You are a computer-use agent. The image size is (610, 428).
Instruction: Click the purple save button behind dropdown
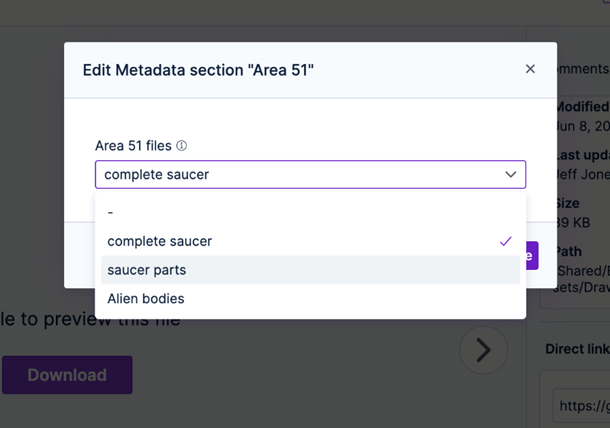point(531,256)
